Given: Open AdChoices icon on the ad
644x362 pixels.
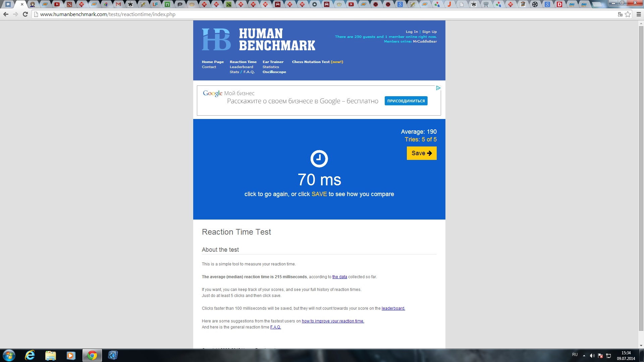Looking at the screenshot, I should tap(438, 88).
